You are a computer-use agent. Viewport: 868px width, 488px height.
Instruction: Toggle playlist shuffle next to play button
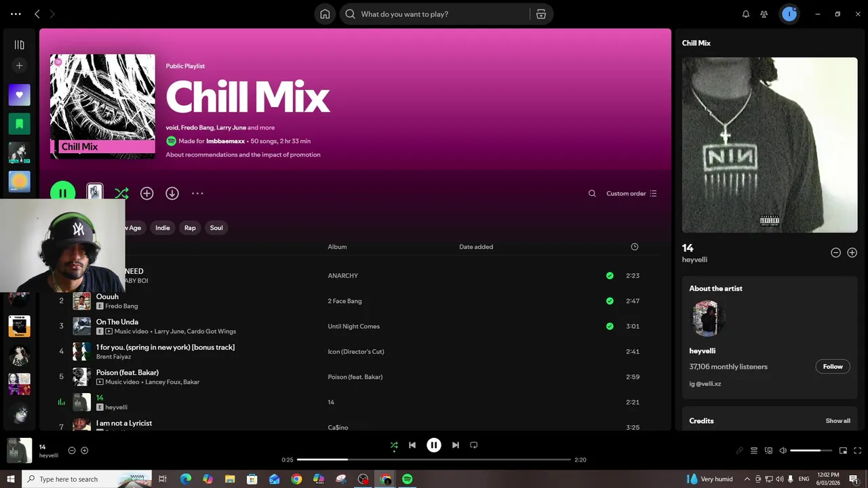(121, 194)
